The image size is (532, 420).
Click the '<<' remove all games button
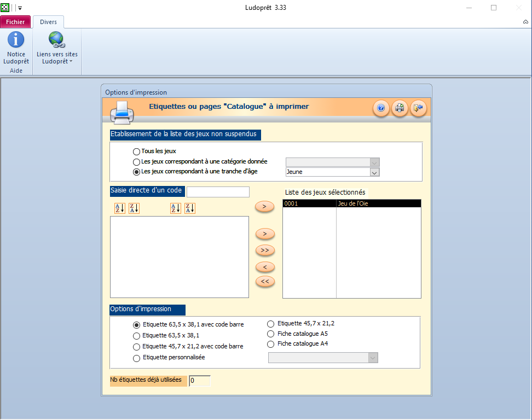coord(265,282)
